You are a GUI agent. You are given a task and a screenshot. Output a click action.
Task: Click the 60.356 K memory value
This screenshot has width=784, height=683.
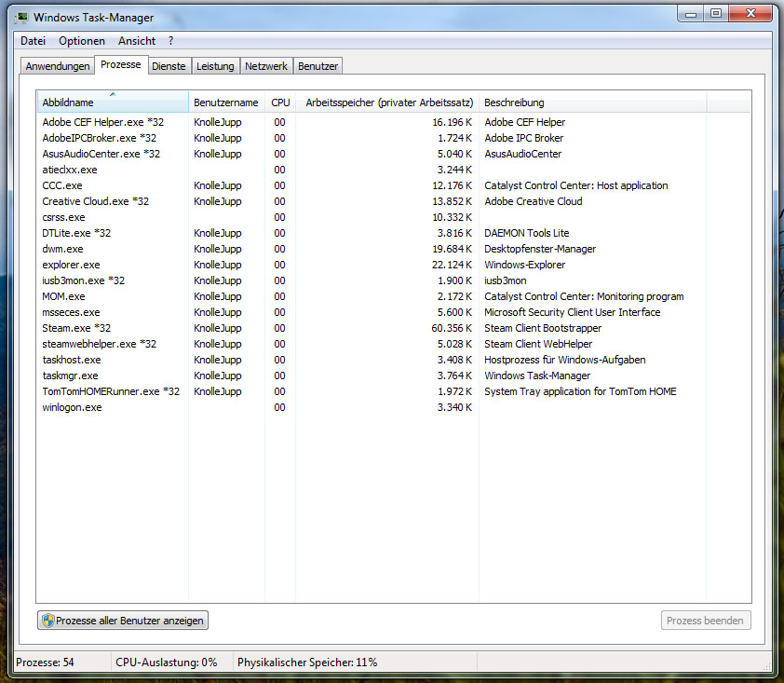coord(452,328)
